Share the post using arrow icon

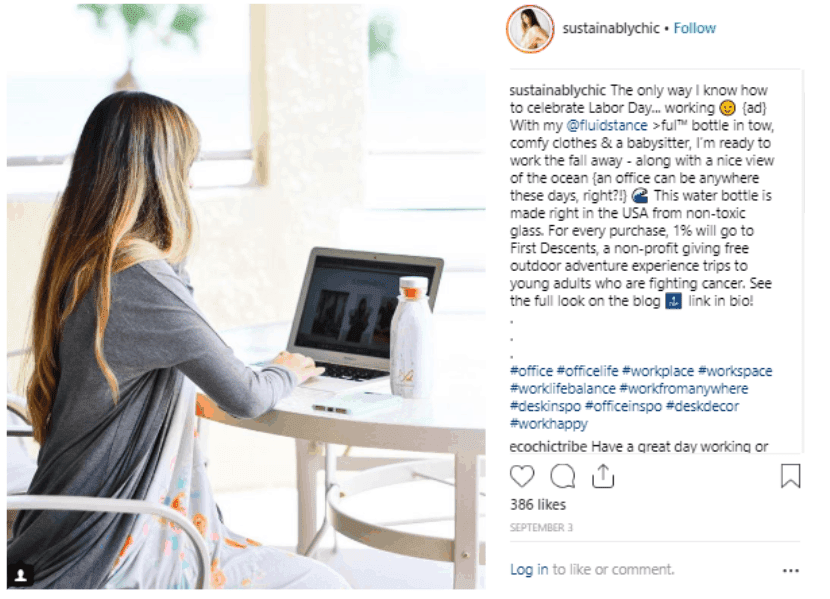tap(603, 476)
